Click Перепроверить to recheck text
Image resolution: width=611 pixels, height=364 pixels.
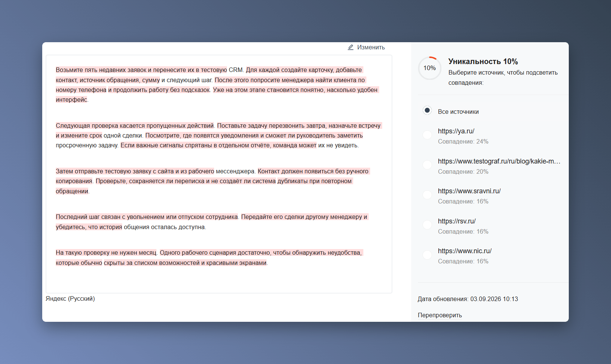[439, 315]
